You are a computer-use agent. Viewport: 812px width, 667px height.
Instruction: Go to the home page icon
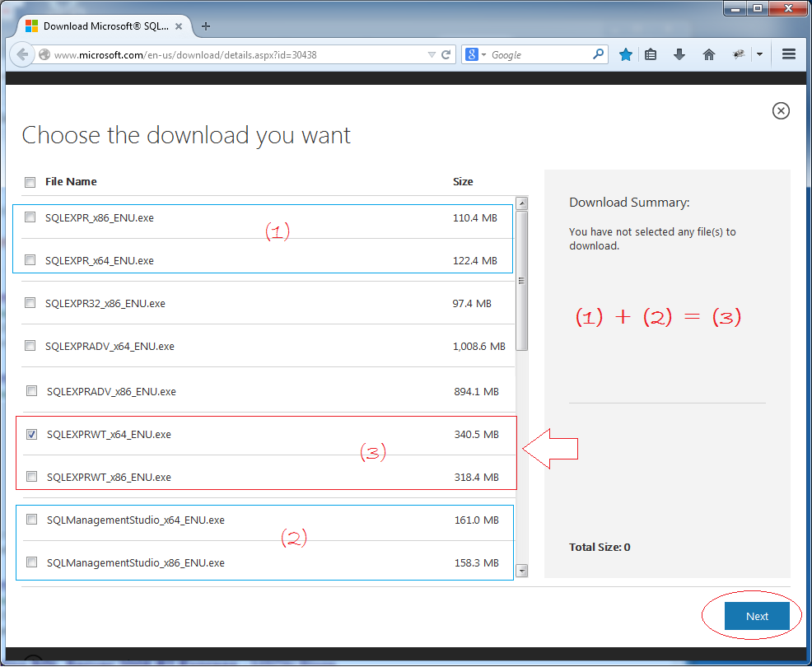click(x=709, y=54)
